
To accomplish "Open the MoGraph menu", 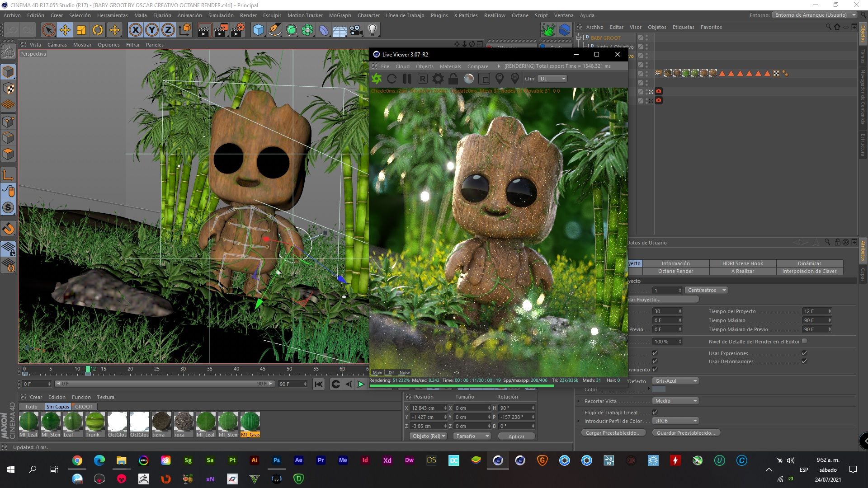I will tap(340, 15).
